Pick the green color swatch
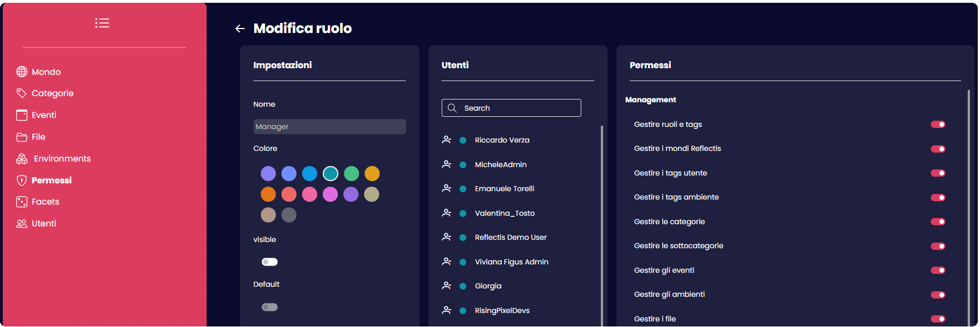The image size is (980, 327). coord(351,174)
